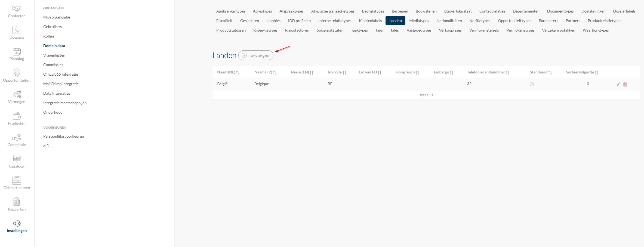This screenshot has width=644, height=247.
Task: Open Persoonlijke voorkeuren settings link
Action: [63, 136]
